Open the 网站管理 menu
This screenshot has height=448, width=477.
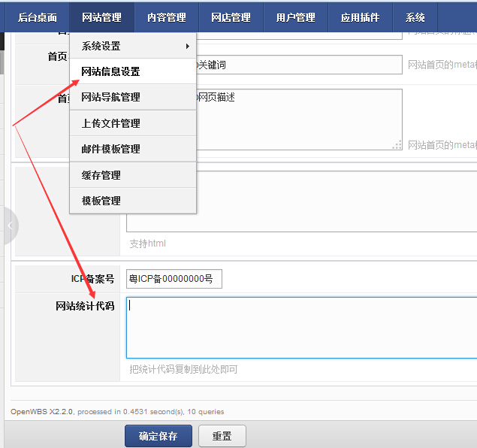point(101,17)
